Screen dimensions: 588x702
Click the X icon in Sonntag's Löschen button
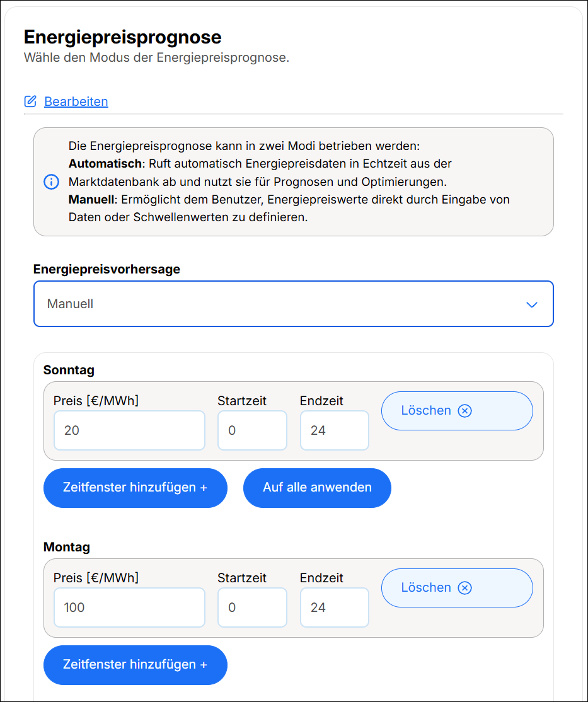tap(464, 411)
